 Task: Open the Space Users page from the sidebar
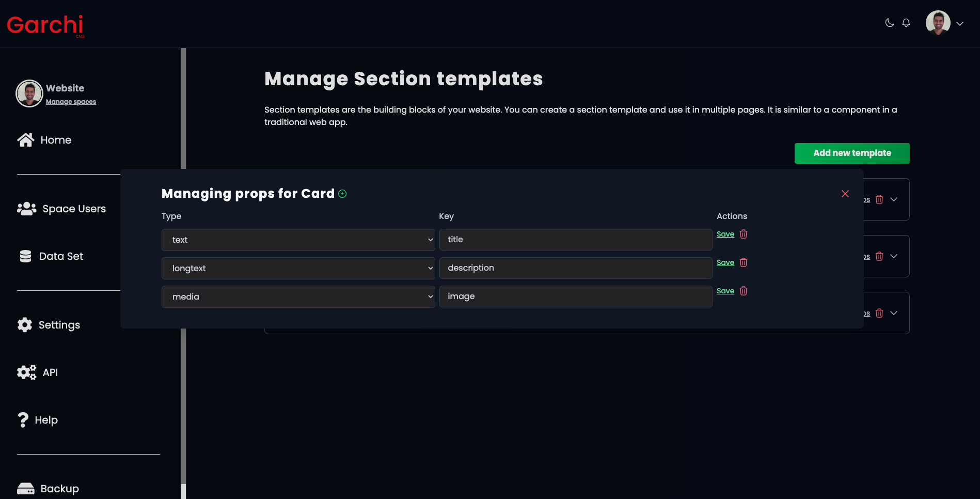point(61,209)
